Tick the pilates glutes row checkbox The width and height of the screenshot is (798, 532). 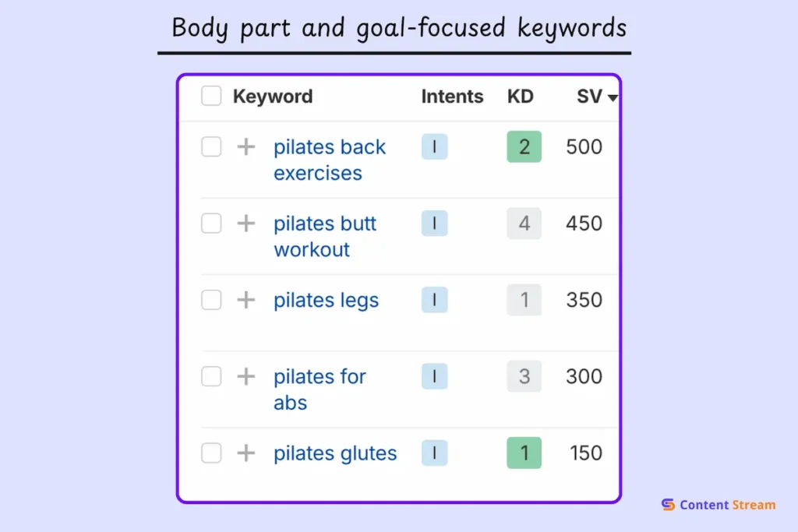coord(211,453)
